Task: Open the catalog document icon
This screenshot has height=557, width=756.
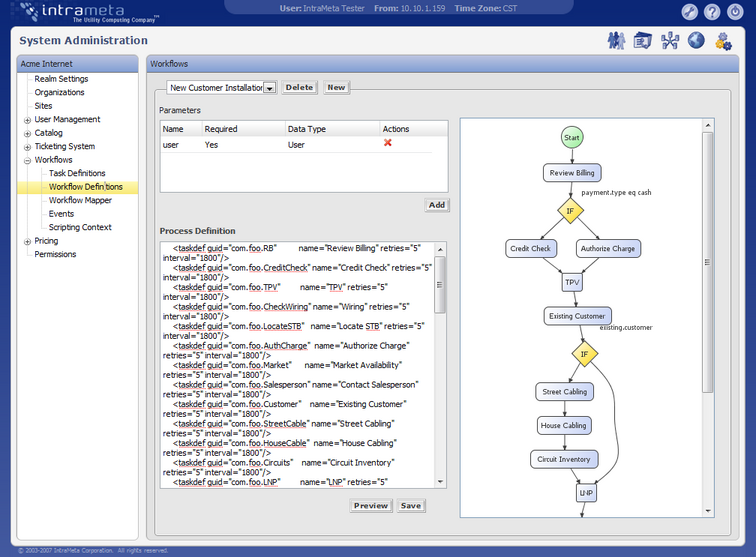Action: [642, 41]
